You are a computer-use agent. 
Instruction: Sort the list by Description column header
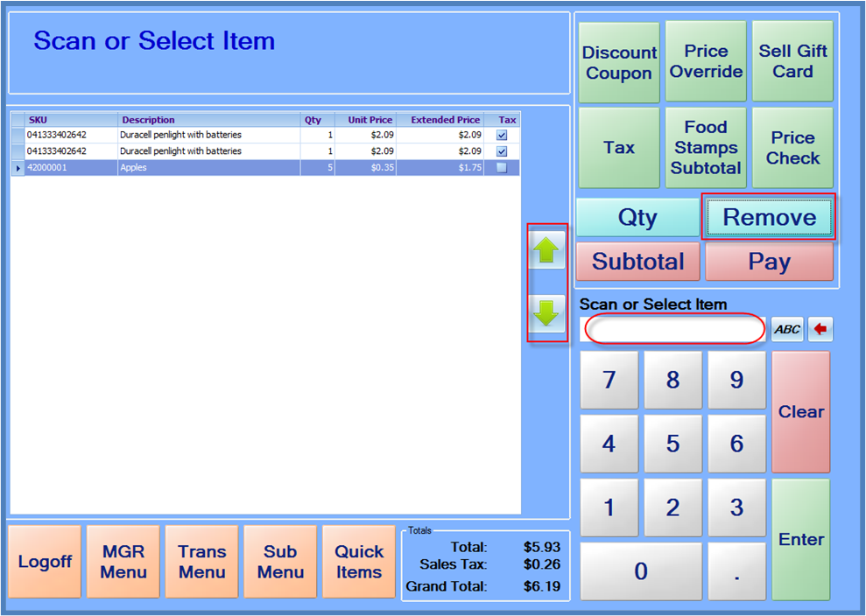pyautogui.click(x=208, y=120)
